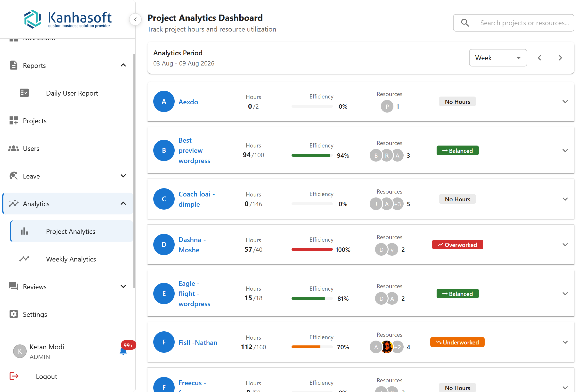Collapse the Analytics menu chevron
The height and width of the screenshot is (392, 586).
(123, 204)
